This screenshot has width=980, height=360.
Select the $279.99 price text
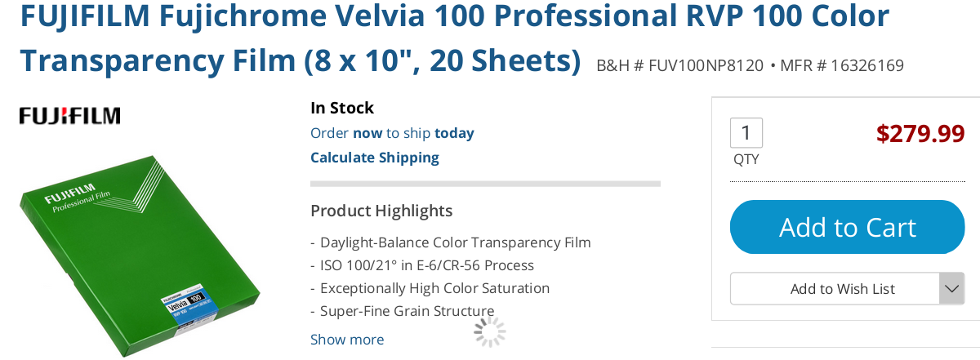(x=920, y=133)
